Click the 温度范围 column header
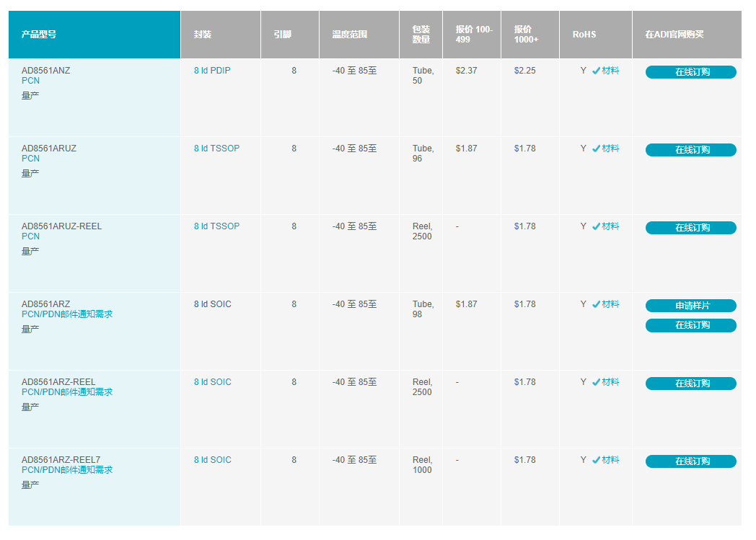756x540 pixels. pyautogui.click(x=359, y=35)
